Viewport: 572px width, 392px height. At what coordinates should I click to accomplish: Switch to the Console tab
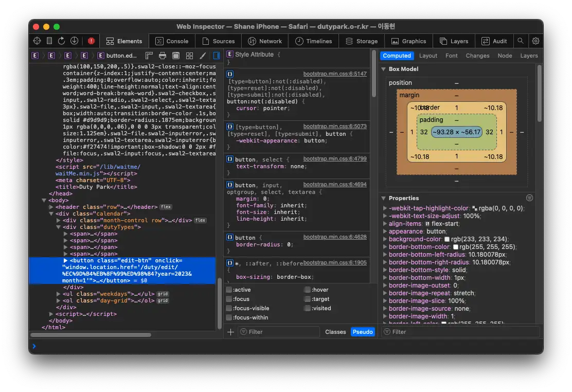pos(172,41)
